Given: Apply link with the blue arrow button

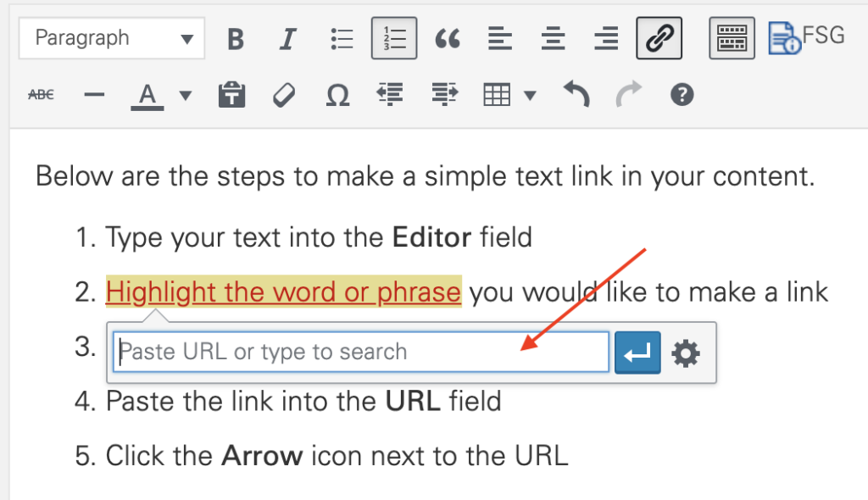Looking at the screenshot, I should (x=637, y=353).
